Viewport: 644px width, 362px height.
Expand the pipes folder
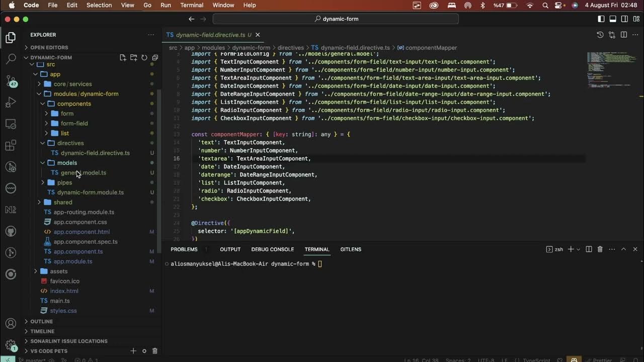64,183
